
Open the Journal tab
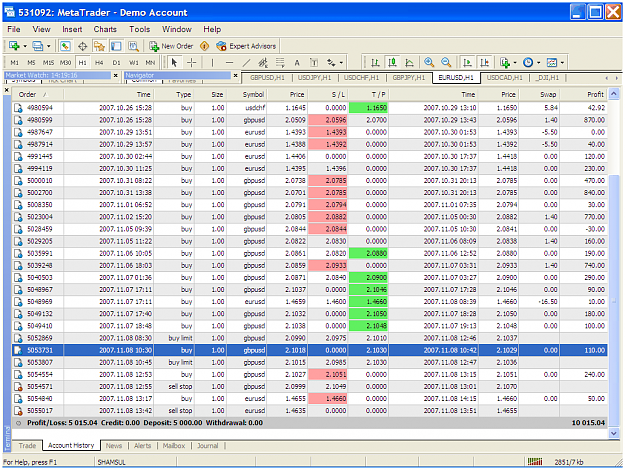[208, 446]
